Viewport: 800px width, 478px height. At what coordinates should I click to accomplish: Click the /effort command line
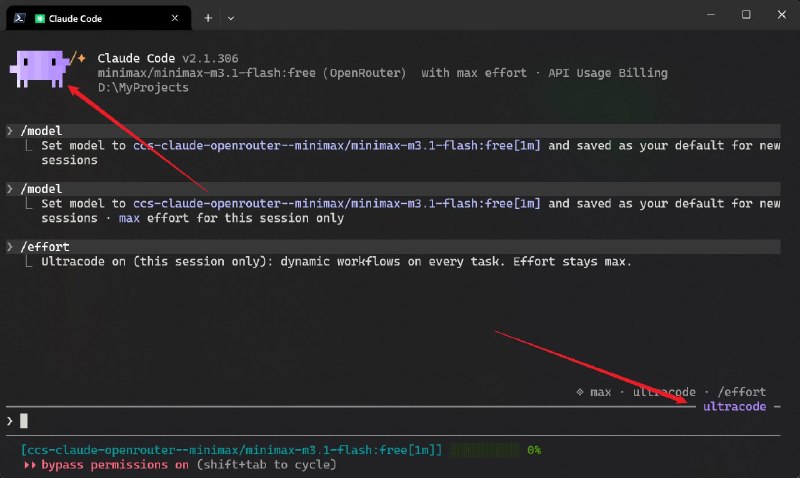(x=393, y=247)
